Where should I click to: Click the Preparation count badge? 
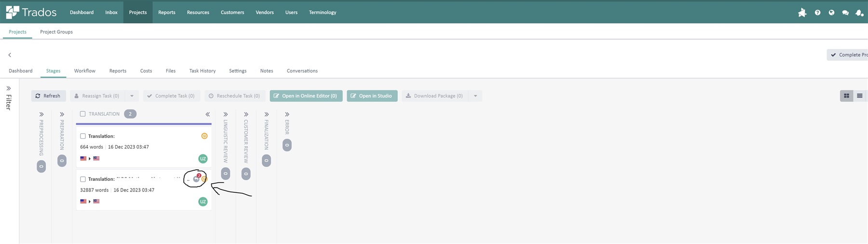[x=62, y=161]
